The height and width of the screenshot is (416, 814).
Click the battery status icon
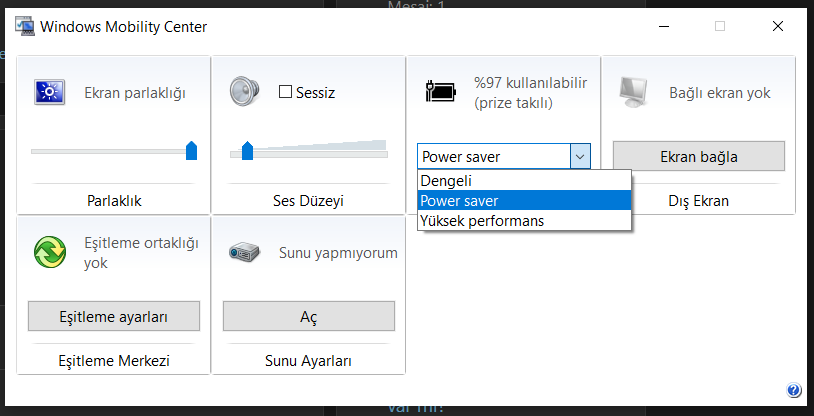[439, 92]
